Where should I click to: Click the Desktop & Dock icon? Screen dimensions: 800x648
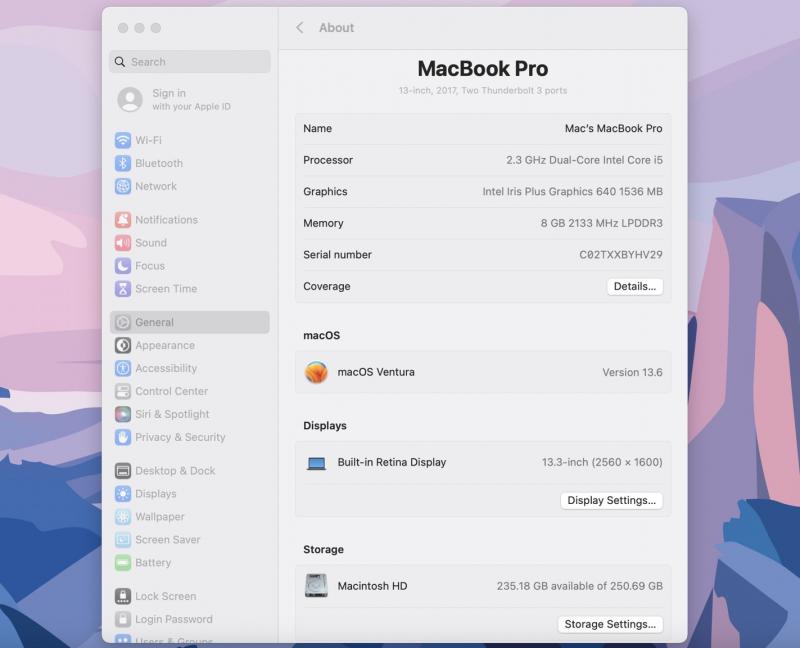coord(122,471)
